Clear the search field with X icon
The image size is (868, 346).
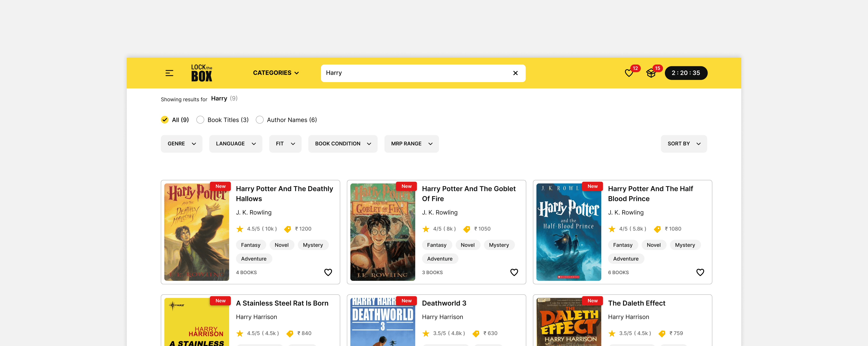pyautogui.click(x=515, y=73)
